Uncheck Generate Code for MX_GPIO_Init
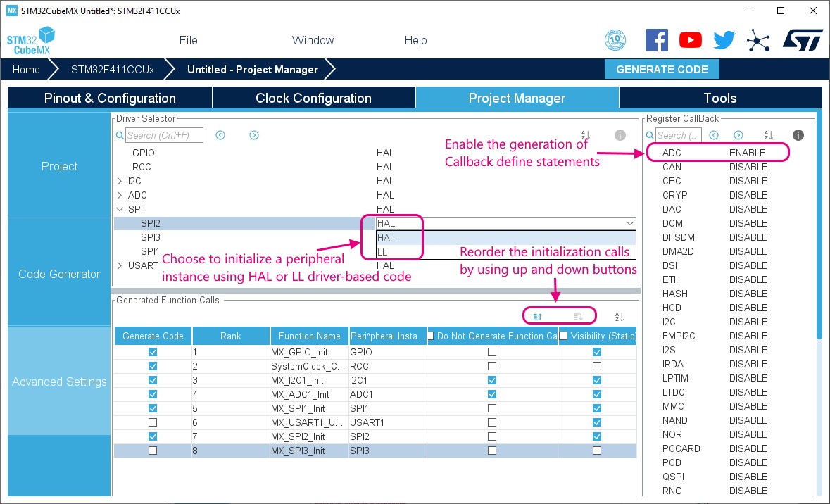The width and height of the screenshot is (830, 504). [153, 352]
